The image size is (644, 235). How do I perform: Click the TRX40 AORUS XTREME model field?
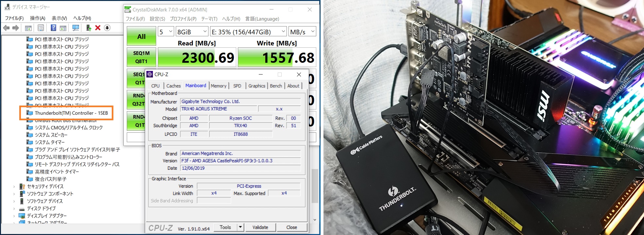pyautogui.click(x=219, y=109)
